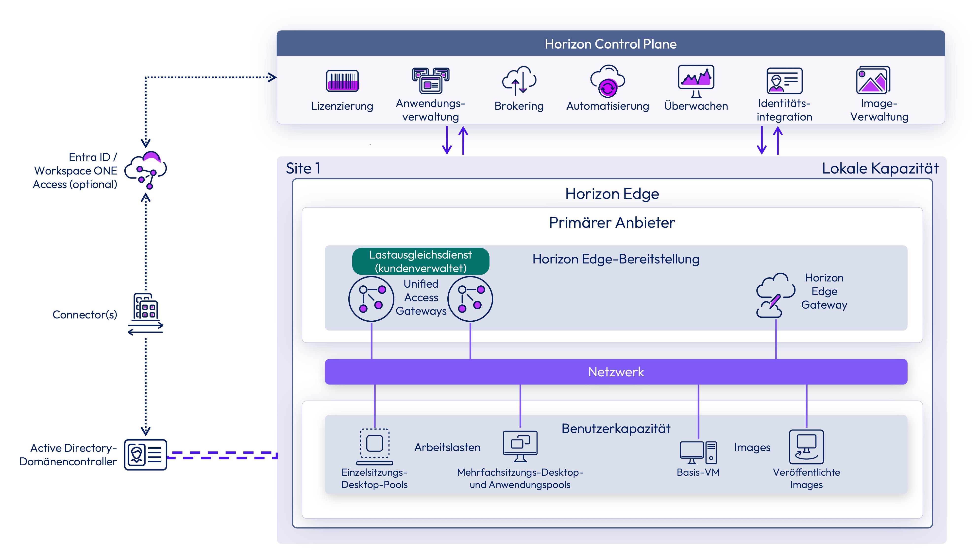Click the 'Mehrfachsitzungs-Desktop- und Anwendungspools' label
The height and width of the screenshot is (558, 980).
(x=520, y=478)
